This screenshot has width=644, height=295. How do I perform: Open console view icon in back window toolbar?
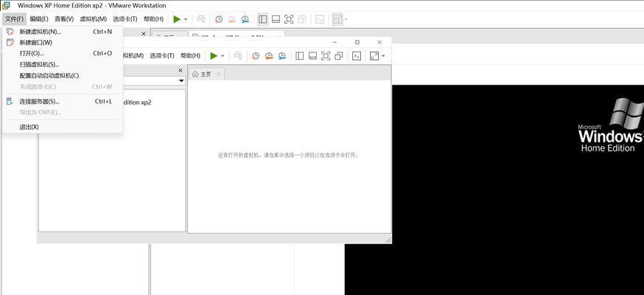click(x=320, y=19)
